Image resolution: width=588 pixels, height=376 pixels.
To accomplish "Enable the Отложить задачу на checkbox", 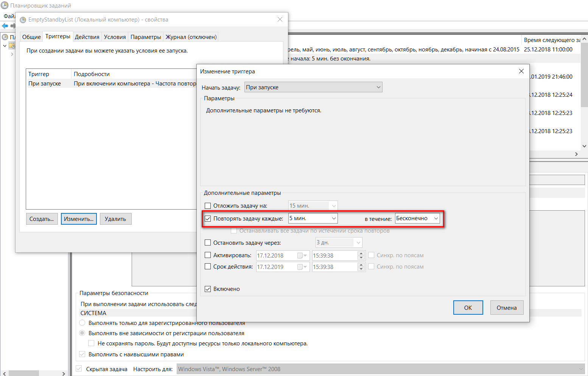I will pos(208,206).
